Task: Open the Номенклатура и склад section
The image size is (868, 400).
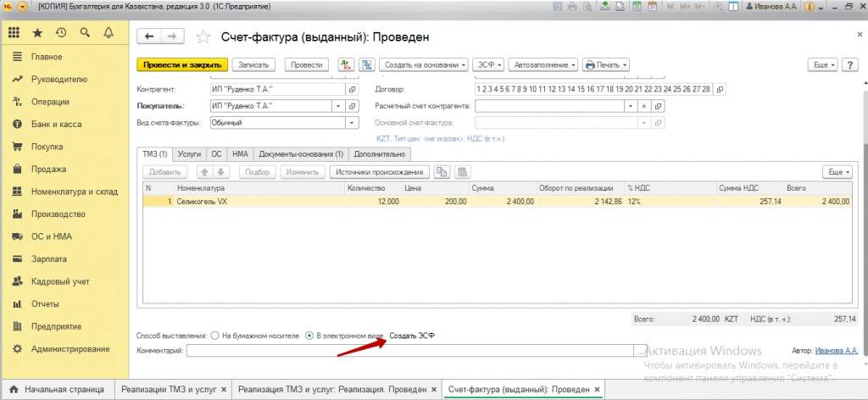Action: pyautogui.click(x=75, y=192)
